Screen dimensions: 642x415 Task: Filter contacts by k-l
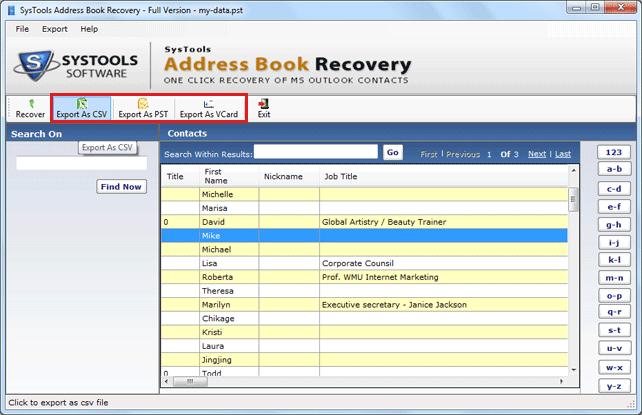pyautogui.click(x=614, y=260)
